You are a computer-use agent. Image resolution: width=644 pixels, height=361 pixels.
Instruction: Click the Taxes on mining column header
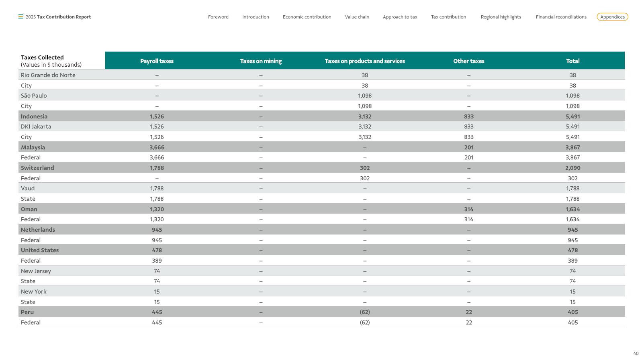coord(261,61)
